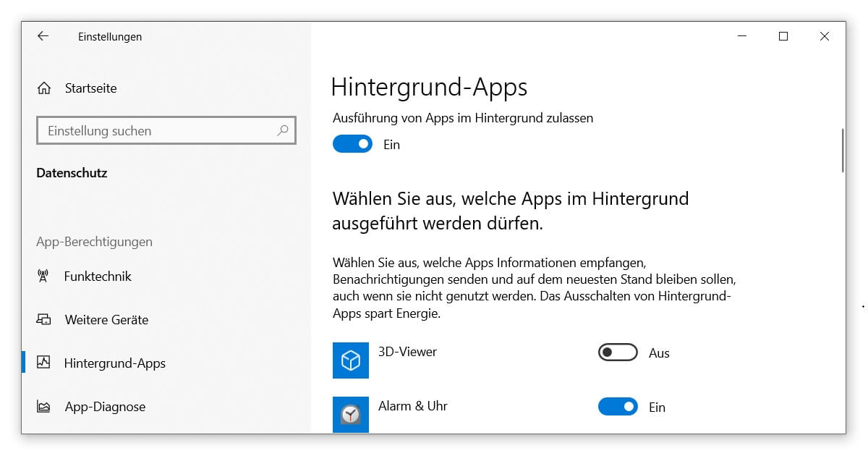Click the Alarm & Uhr clock icon
868x456 pixels.
pos(351,414)
